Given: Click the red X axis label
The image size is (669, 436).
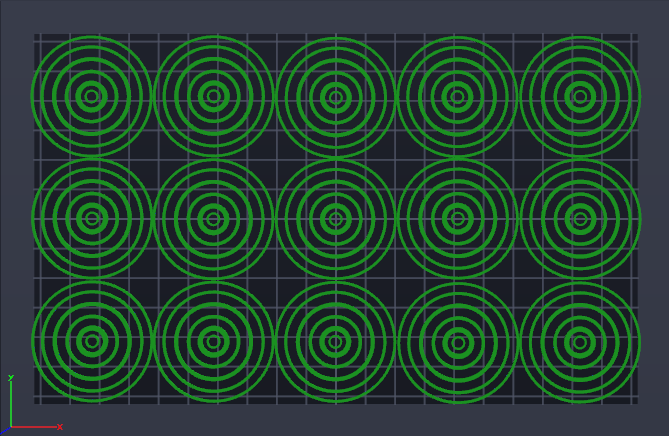Looking at the screenshot, I should (60, 427).
